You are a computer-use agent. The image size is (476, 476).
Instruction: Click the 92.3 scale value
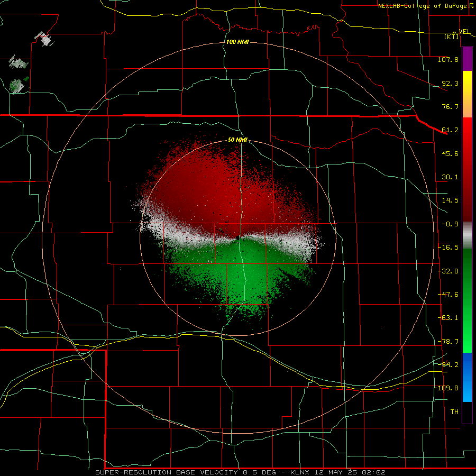tap(450, 83)
